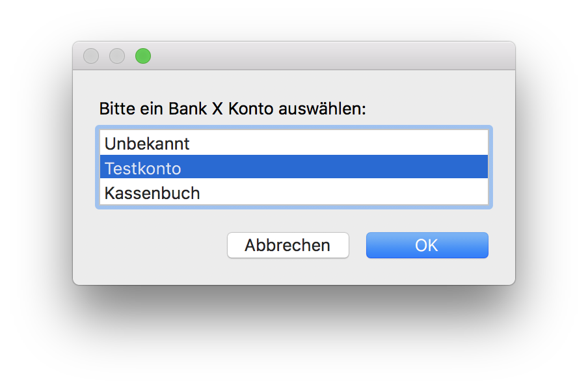Confirm the selection with OK
This screenshot has width=588, height=389.
tap(427, 245)
